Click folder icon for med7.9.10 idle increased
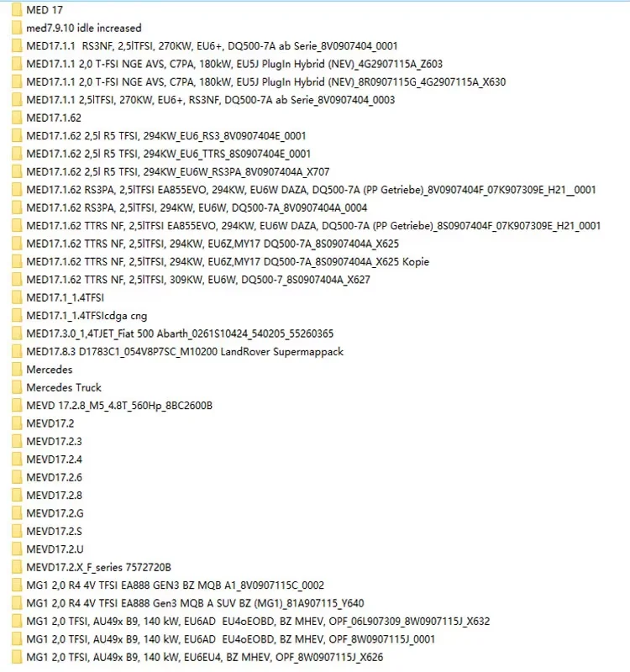 pyautogui.click(x=17, y=28)
